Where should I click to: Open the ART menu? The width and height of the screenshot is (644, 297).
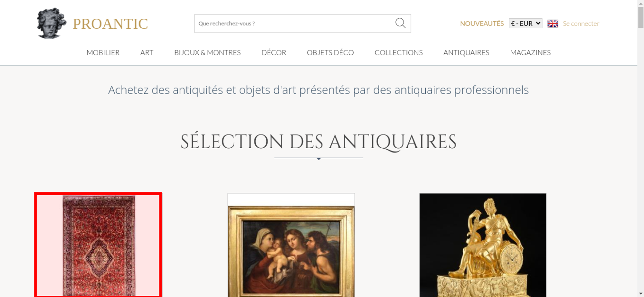[x=147, y=52]
